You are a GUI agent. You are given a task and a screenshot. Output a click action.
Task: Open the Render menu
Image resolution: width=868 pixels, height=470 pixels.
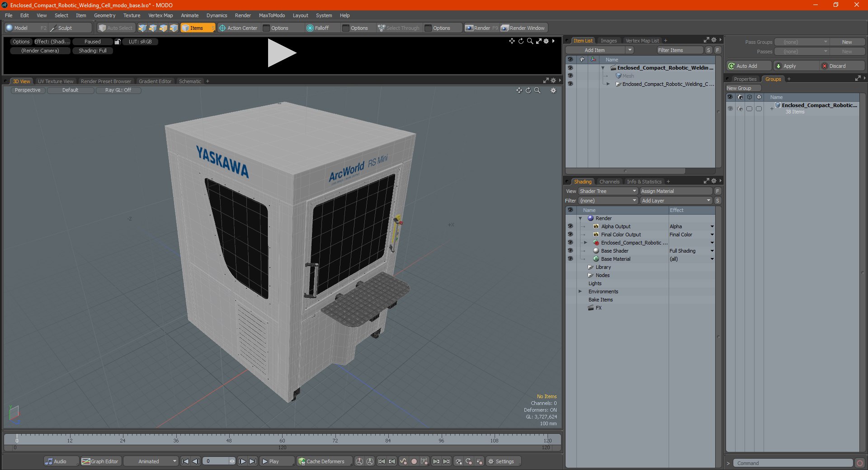243,15
